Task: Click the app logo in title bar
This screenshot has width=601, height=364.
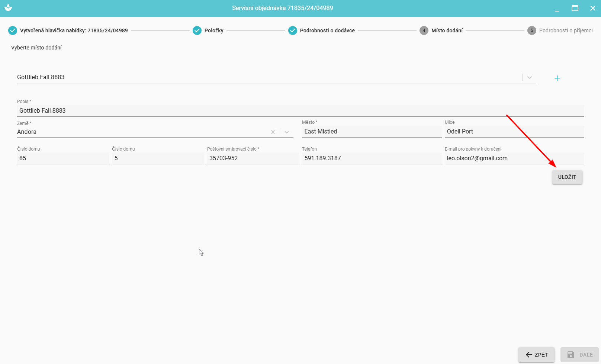Action: tap(8, 8)
